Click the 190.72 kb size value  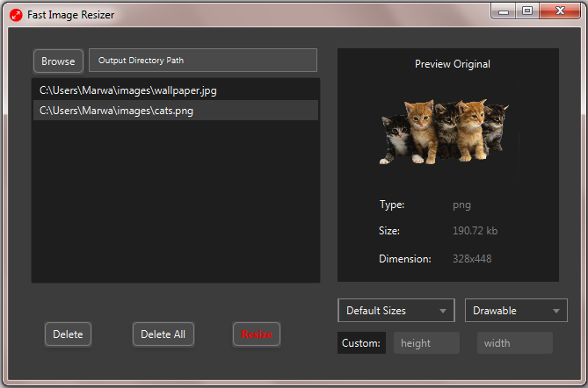475,231
